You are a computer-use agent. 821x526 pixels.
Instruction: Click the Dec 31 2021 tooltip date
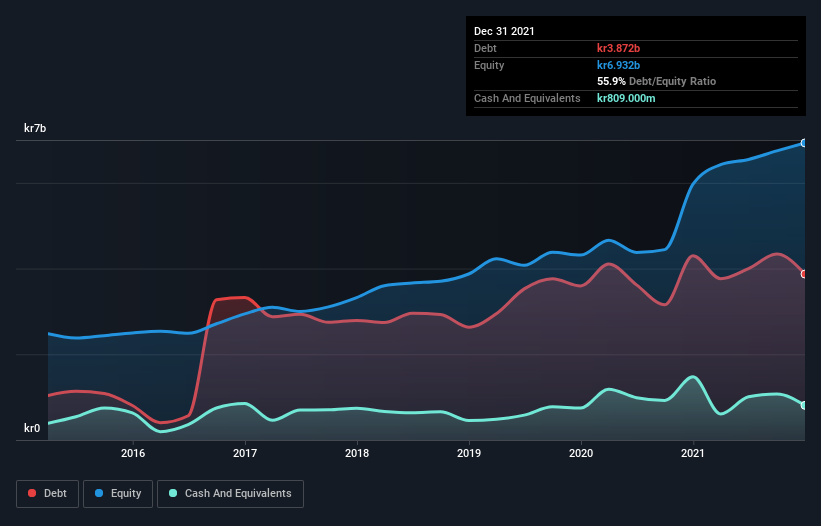click(504, 31)
